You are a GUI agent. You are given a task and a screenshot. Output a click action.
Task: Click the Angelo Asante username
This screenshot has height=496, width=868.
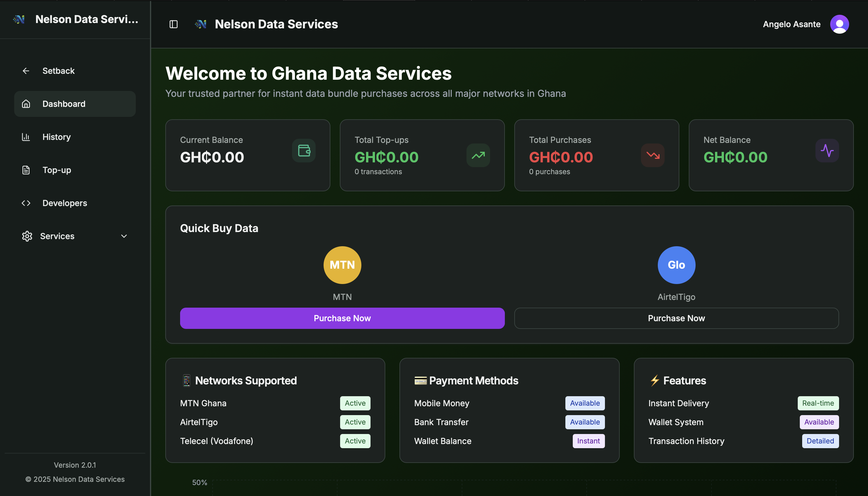(x=791, y=24)
